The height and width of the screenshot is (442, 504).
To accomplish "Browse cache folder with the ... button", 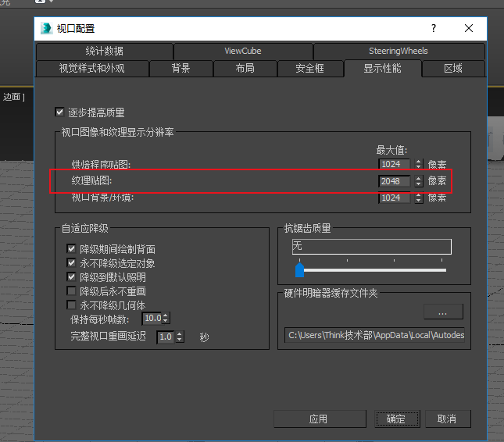I will click(443, 312).
